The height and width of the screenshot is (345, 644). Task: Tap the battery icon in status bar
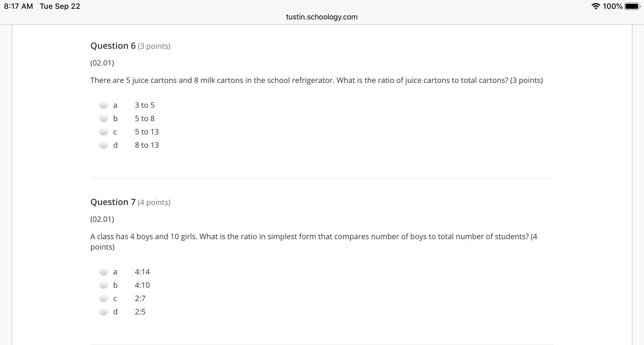point(632,6)
